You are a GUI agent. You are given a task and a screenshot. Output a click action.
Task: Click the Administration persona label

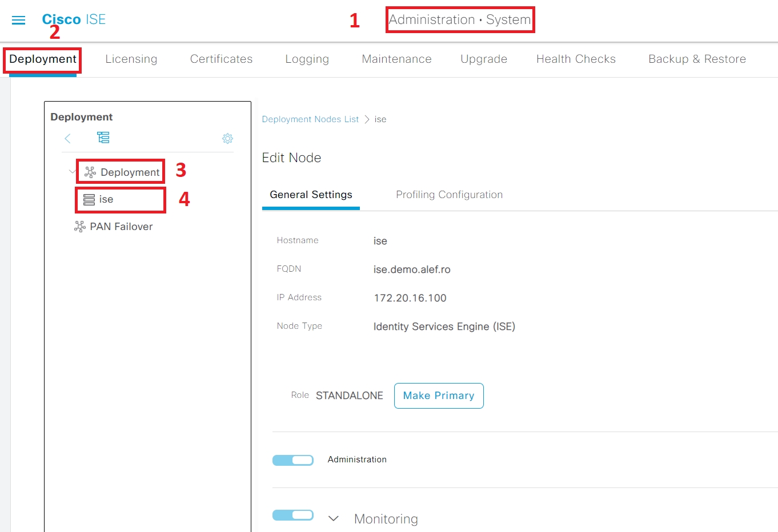pyautogui.click(x=357, y=460)
